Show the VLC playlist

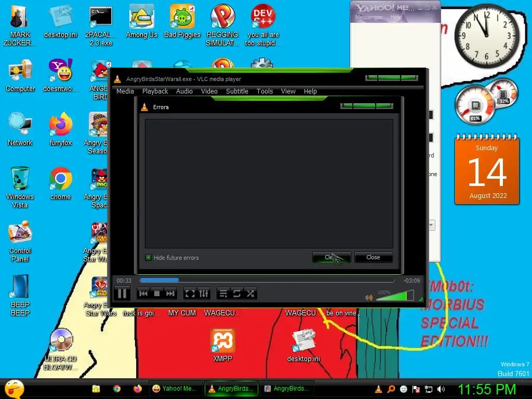(x=223, y=294)
